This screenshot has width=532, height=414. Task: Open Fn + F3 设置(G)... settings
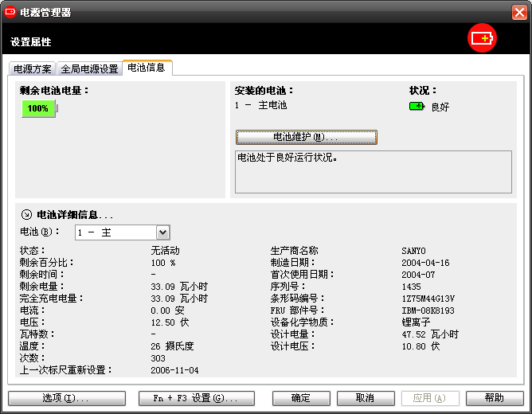click(196, 398)
